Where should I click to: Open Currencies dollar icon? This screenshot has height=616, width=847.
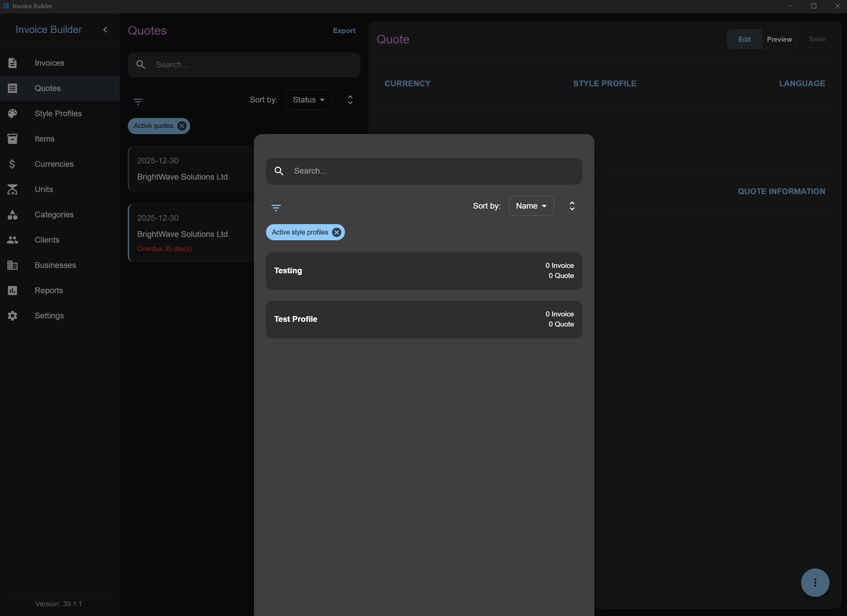pyautogui.click(x=12, y=164)
